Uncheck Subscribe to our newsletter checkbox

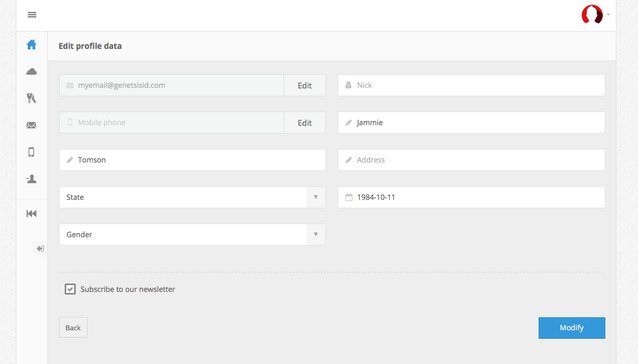coord(70,289)
